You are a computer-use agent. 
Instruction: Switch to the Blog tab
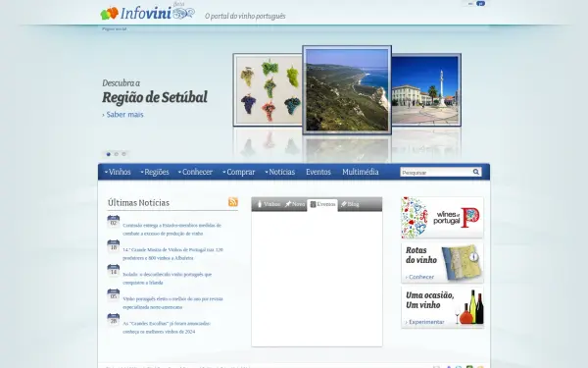pyautogui.click(x=350, y=204)
